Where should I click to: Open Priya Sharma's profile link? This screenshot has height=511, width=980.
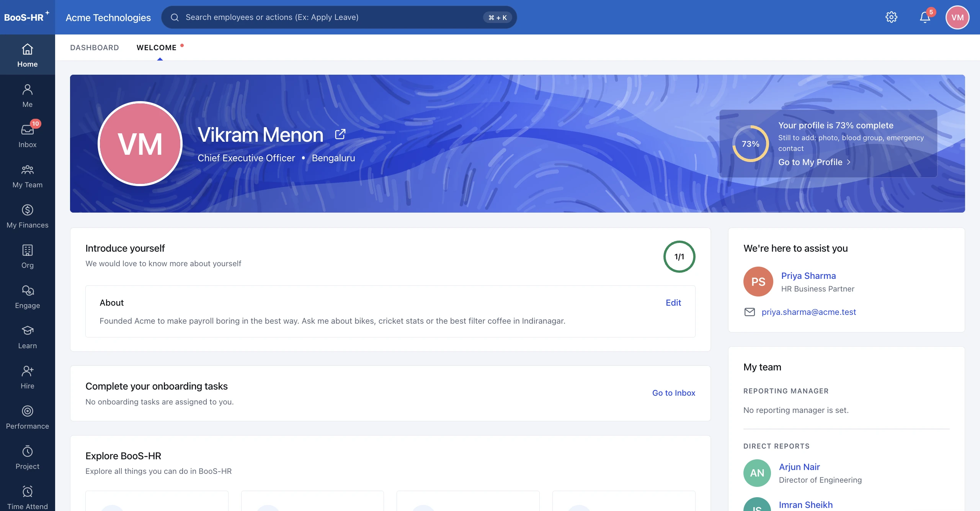(x=808, y=276)
